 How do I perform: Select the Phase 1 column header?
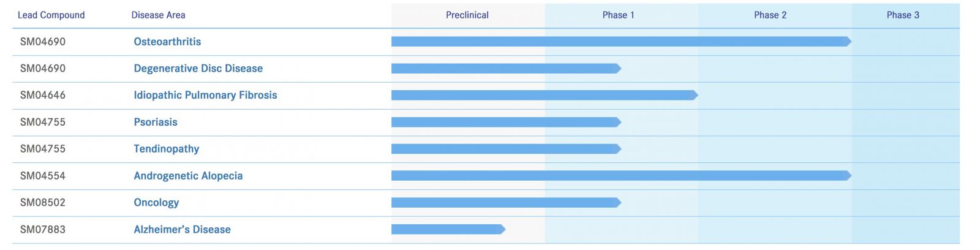click(618, 15)
